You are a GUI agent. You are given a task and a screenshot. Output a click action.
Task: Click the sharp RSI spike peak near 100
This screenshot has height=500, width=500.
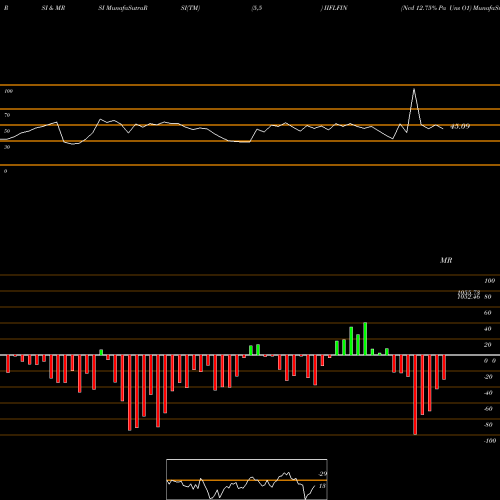(414, 89)
